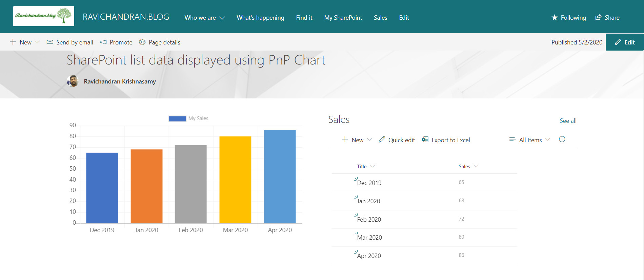
Task: Click the Following star icon
Action: coord(555,18)
